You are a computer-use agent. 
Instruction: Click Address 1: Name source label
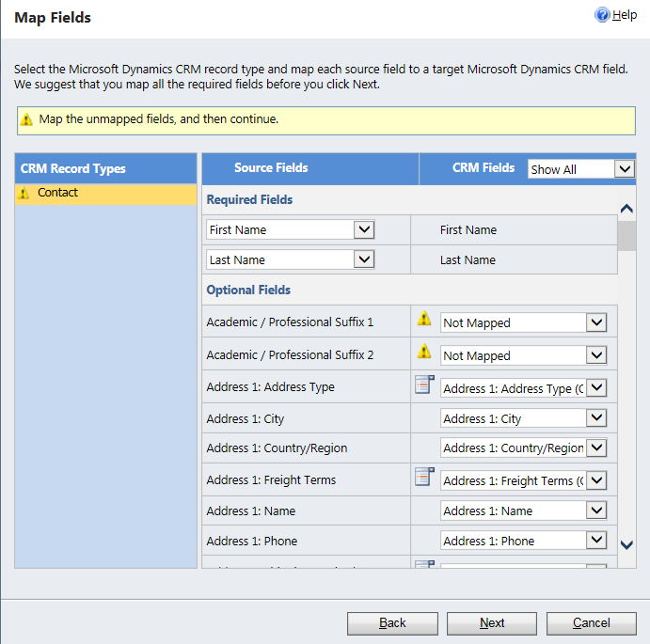[251, 511]
